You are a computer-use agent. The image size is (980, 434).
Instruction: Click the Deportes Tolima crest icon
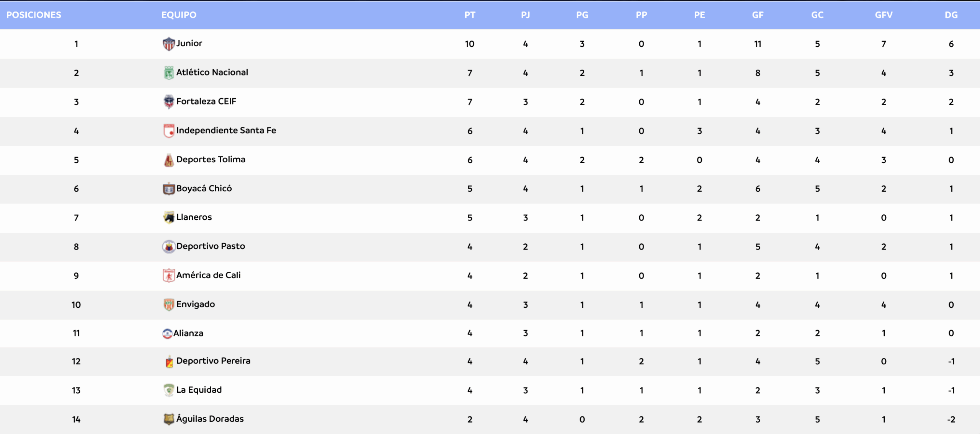tap(168, 160)
